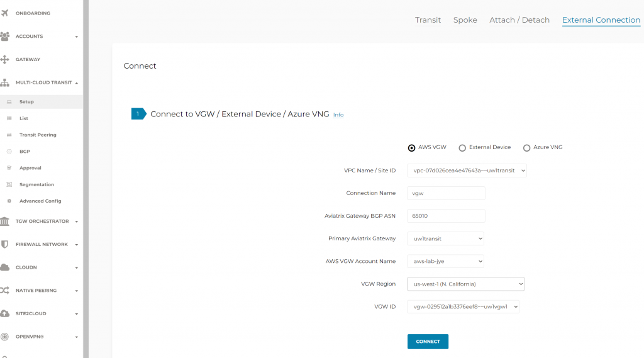644x358 pixels.
Task: Click the Gateway arrows icon
Action: pyautogui.click(x=4, y=60)
